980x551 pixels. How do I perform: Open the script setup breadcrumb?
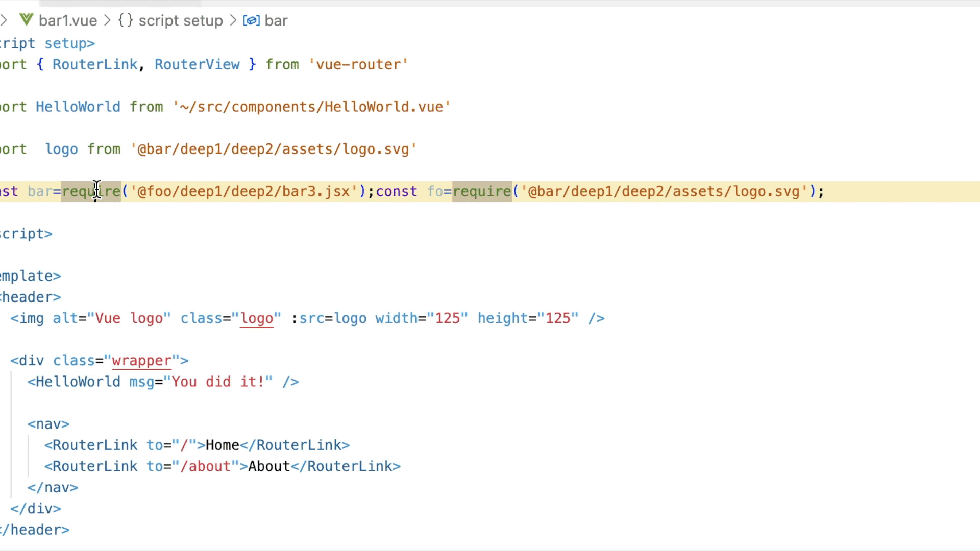(181, 20)
